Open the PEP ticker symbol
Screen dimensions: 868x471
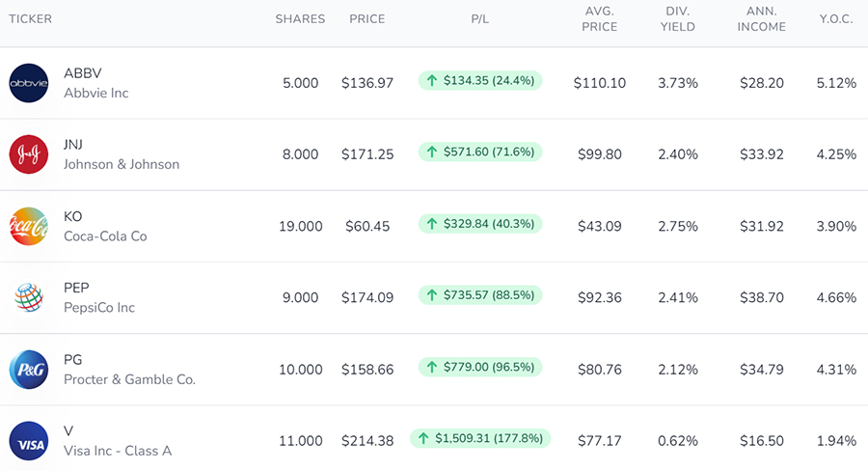point(76,288)
